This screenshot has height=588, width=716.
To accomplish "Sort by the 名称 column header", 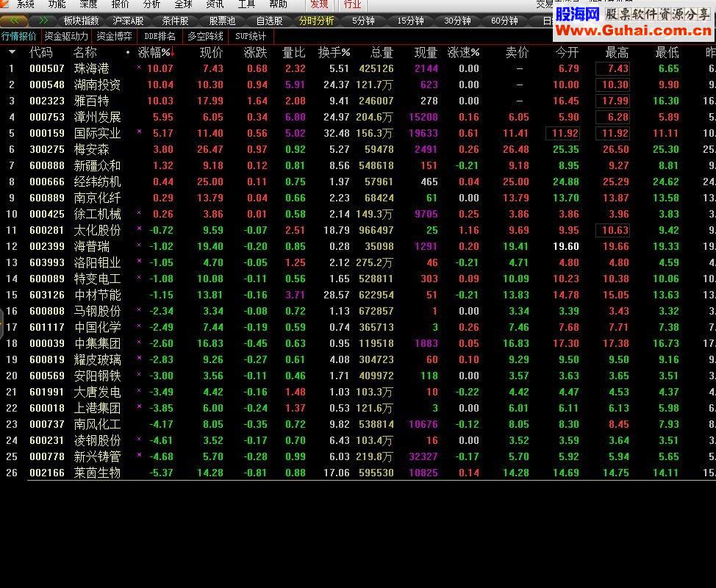I will tap(85, 52).
